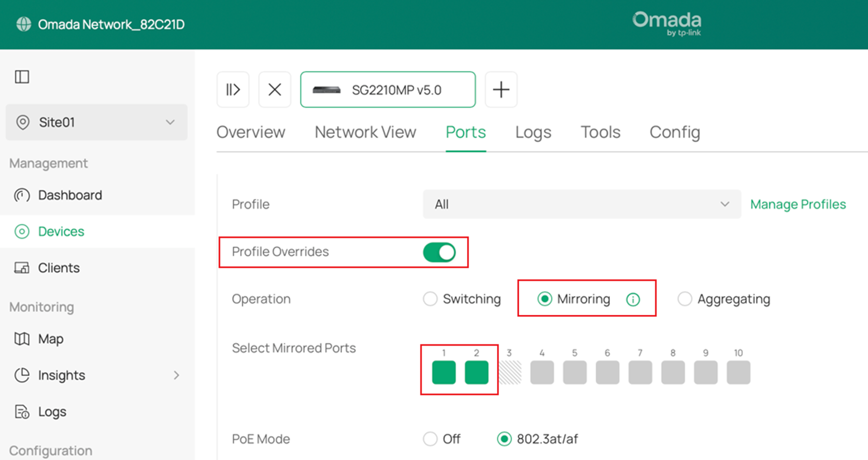Click the Insights label in the sidebar
The image size is (868, 460).
pyautogui.click(x=62, y=375)
